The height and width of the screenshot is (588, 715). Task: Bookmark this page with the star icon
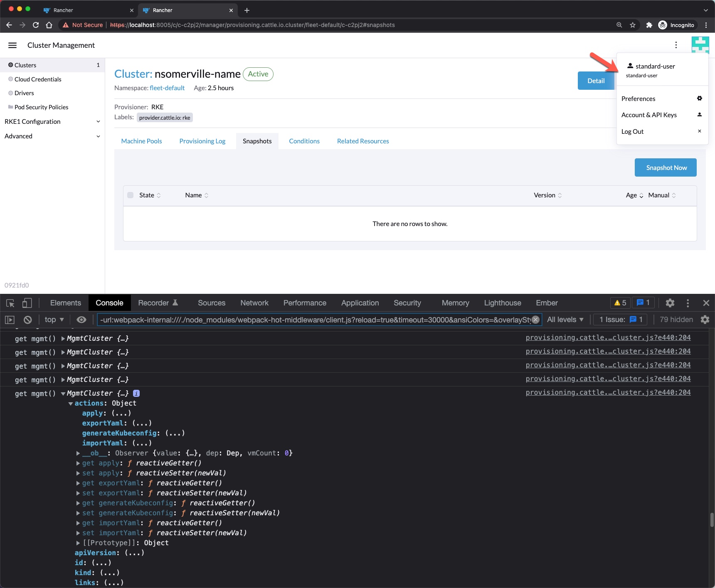coord(633,25)
